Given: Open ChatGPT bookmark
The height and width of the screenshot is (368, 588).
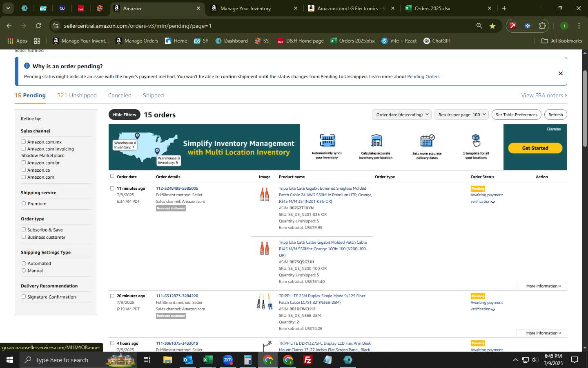Looking at the screenshot, I should click(437, 41).
